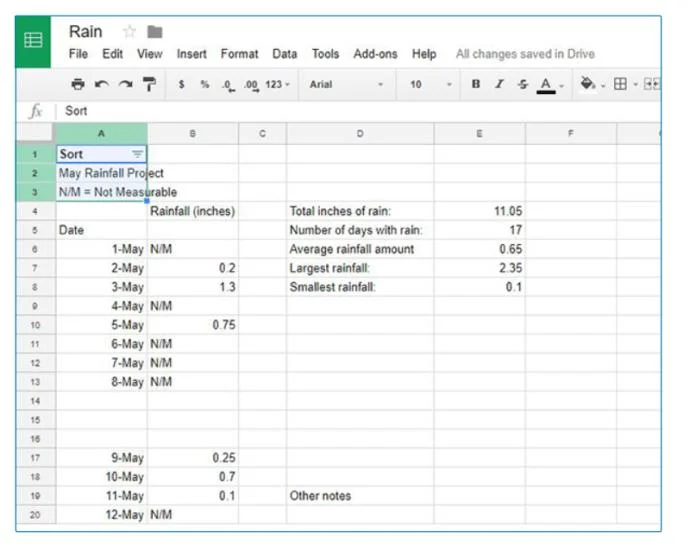The height and width of the screenshot is (545, 690).
Task: Click the '12-May' date cell
Action: pos(101,515)
